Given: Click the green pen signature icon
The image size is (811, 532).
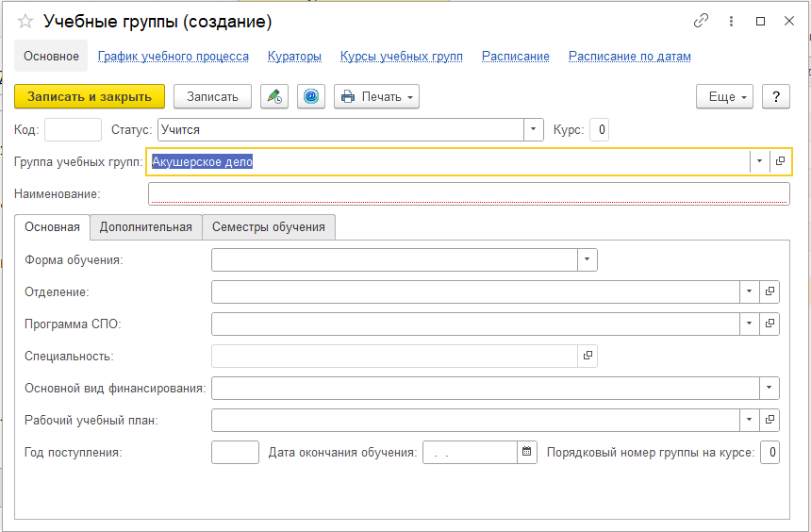Looking at the screenshot, I should (274, 96).
